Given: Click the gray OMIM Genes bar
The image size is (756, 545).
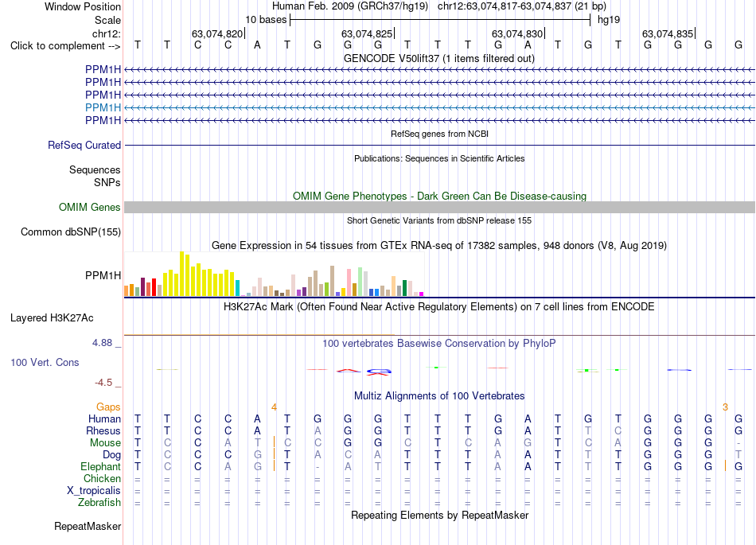Looking at the screenshot, I should coord(439,207).
